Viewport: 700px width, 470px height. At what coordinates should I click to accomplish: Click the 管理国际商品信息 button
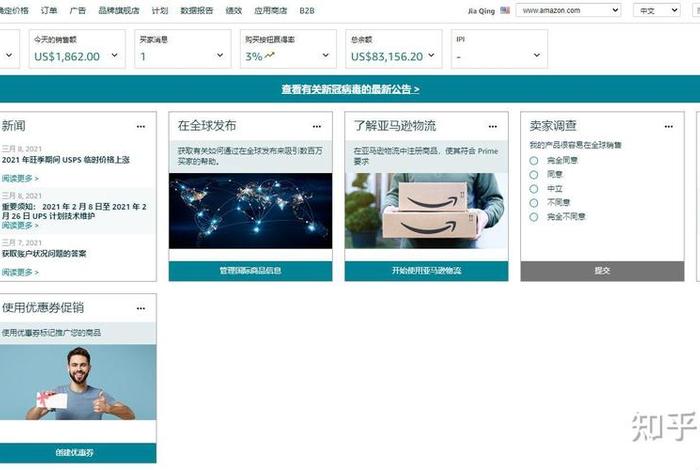250,271
